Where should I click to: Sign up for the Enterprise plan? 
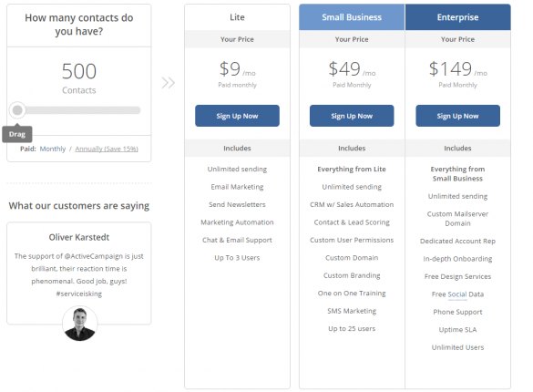pos(457,116)
